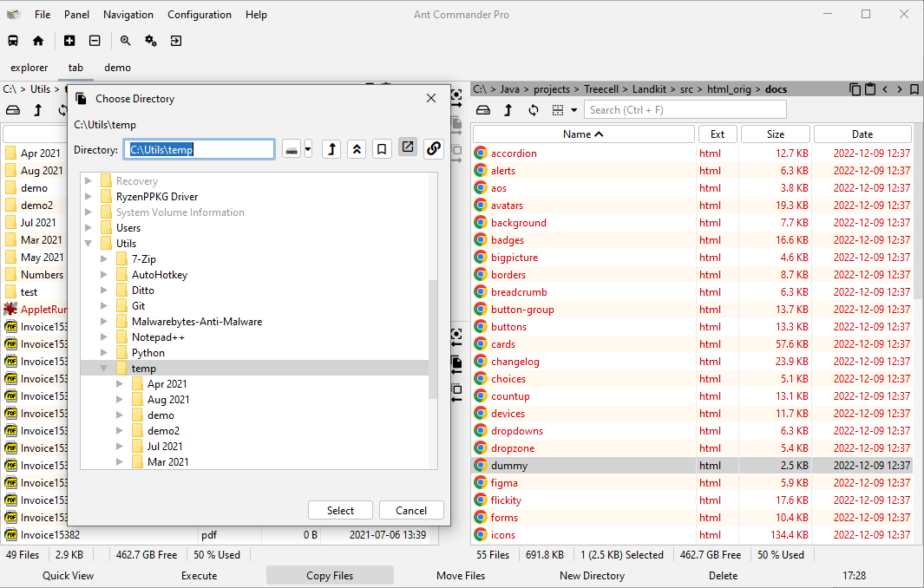Click the right panel drive icon

483,110
